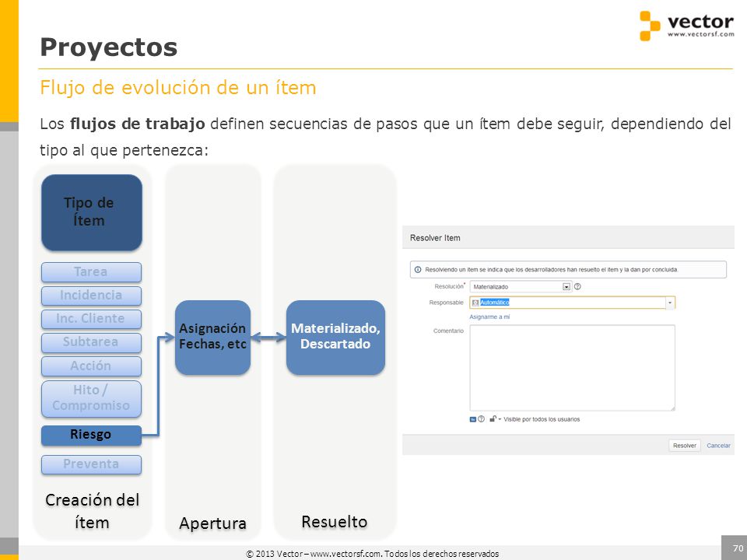The width and height of the screenshot is (747, 560).
Task: Click the www.vectorsf.com text under the logo
Action: pos(701,34)
